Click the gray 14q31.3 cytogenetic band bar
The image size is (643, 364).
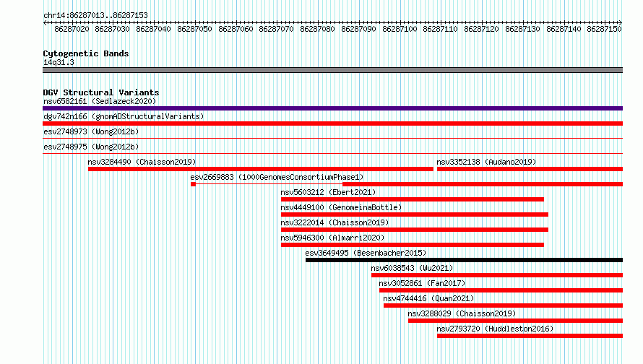click(332, 70)
